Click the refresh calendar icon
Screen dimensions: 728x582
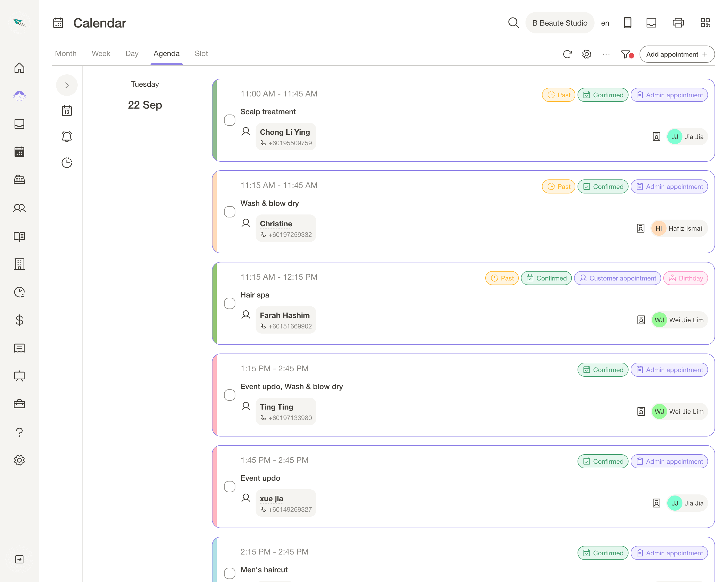(x=567, y=54)
